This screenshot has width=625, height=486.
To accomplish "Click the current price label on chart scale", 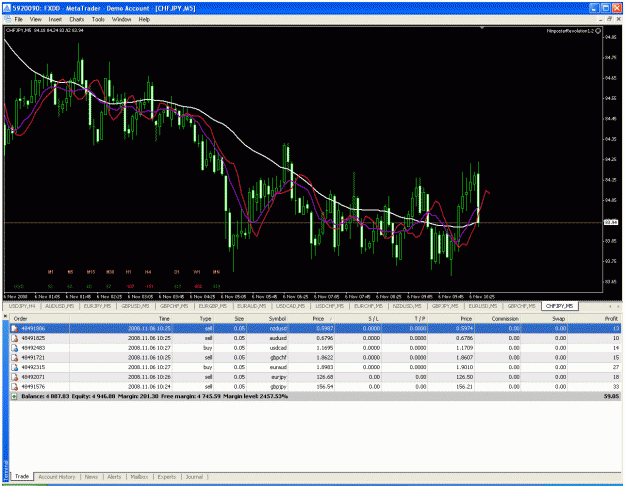I will coord(611,222).
